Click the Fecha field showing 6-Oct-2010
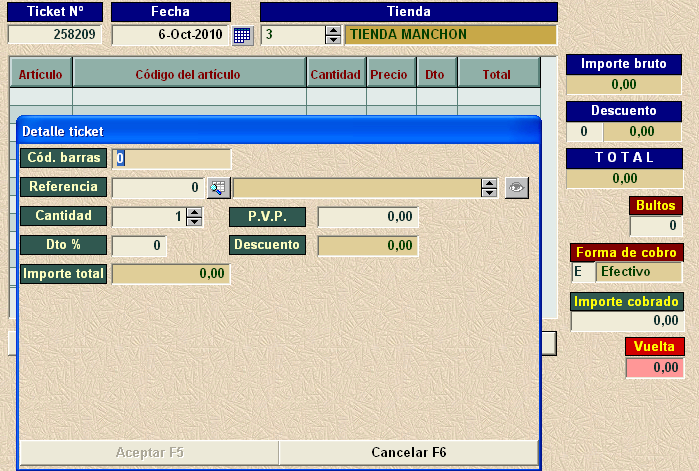 (x=170, y=34)
